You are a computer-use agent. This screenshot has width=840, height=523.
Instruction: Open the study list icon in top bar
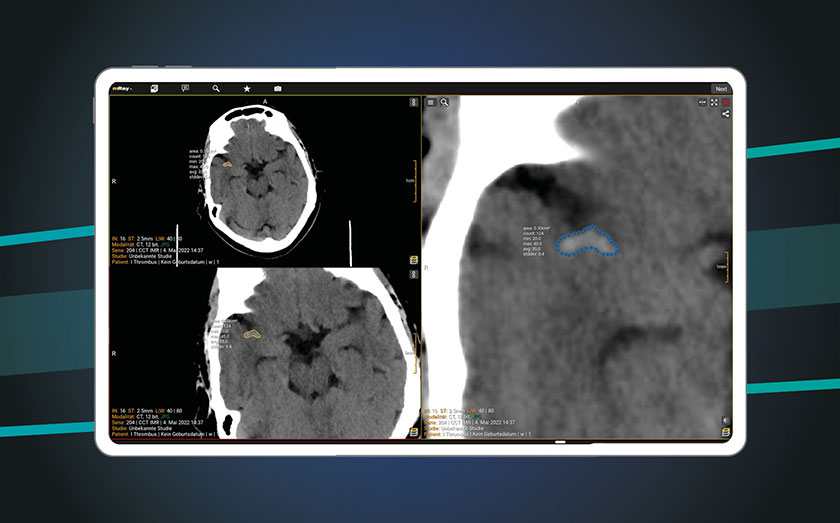[x=155, y=89]
